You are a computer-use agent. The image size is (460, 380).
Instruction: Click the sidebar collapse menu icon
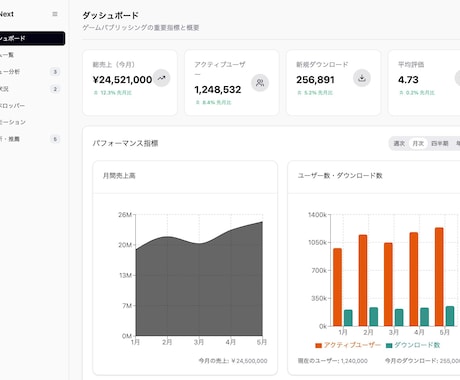tap(55, 14)
